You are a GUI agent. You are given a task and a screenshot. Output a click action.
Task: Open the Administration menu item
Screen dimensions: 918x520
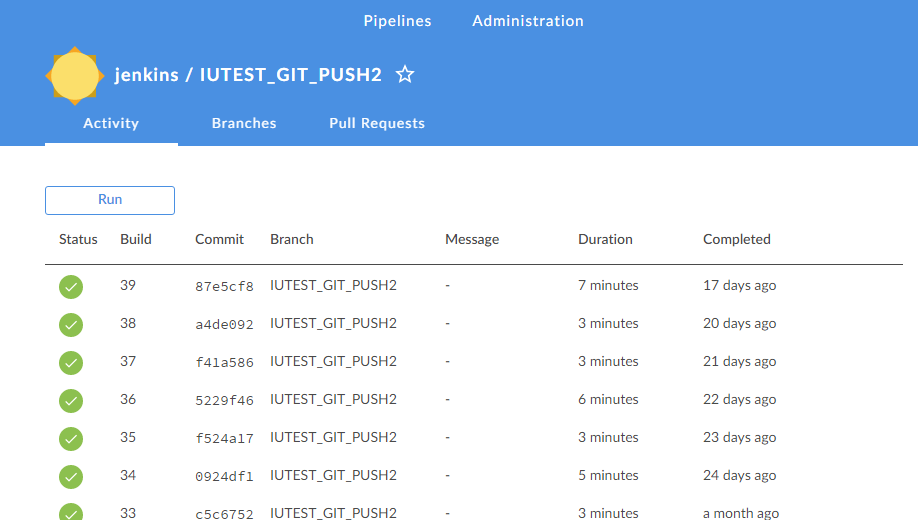[528, 21]
